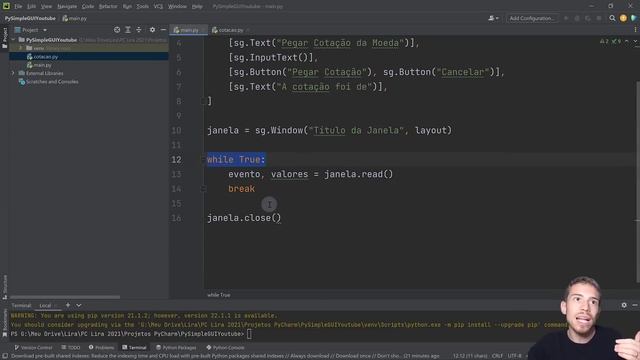Click the CRLF line separator indicator
The image size is (640, 360).
(x=497, y=356)
